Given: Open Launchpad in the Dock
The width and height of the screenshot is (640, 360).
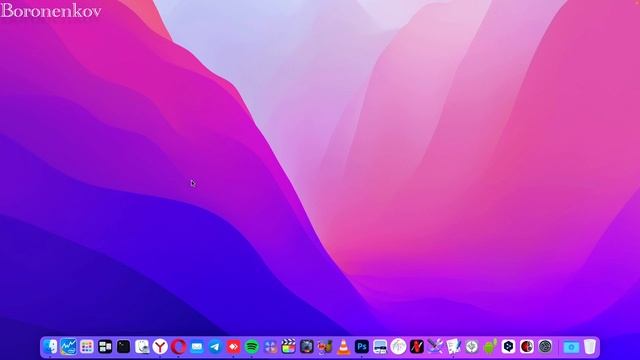Looking at the screenshot, I should [x=87, y=347].
